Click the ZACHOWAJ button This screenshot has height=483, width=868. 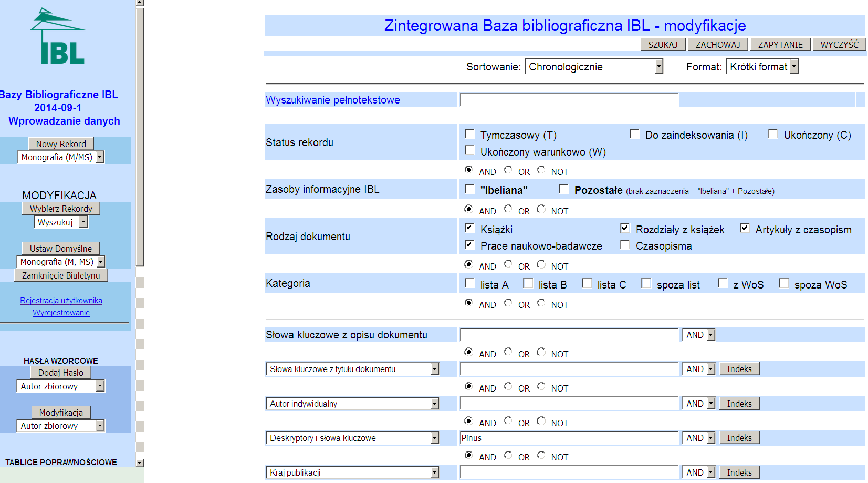pos(718,45)
